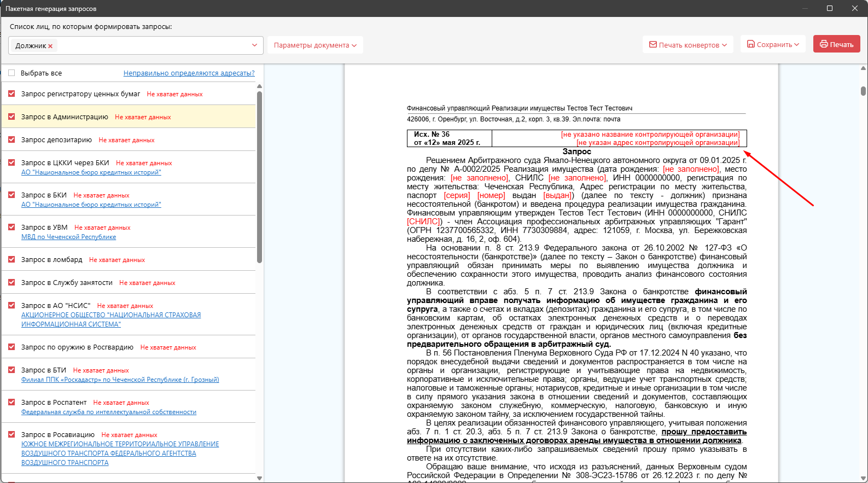Open Федеральная служба по интеллектуальной собственности link
The image size is (868, 483).
click(x=109, y=412)
